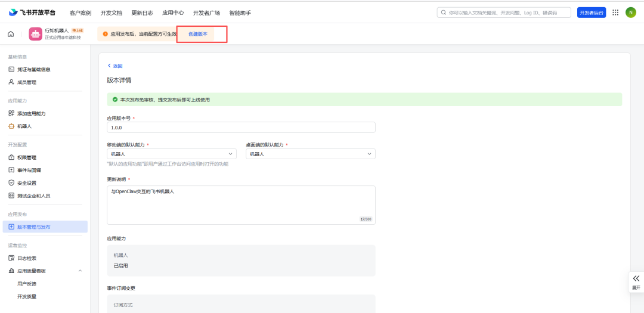Click the orange warning icon in banner

pyautogui.click(x=106, y=34)
